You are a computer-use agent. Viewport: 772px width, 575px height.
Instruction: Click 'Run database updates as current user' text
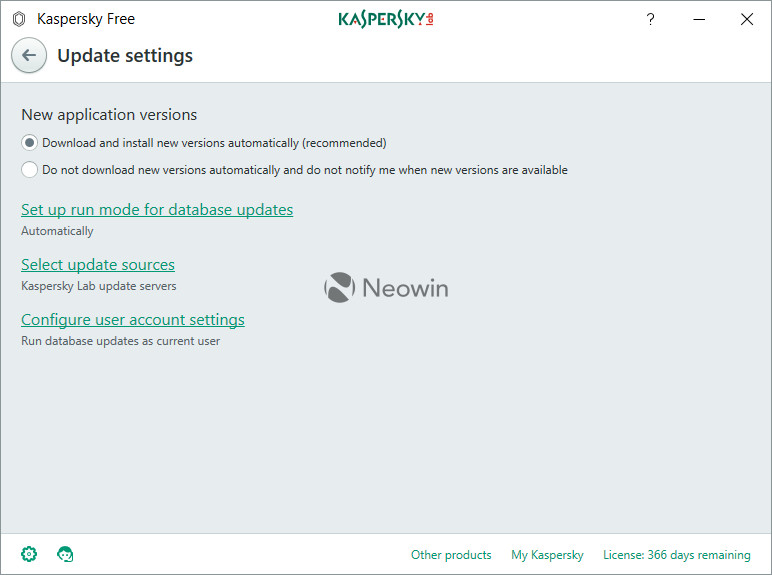tap(121, 341)
